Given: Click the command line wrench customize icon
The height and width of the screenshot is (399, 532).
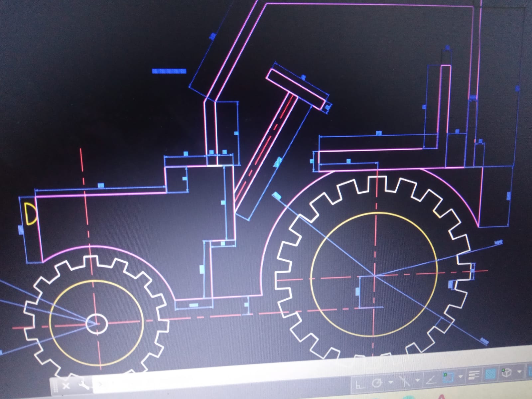Looking at the screenshot, I should coord(83,386).
